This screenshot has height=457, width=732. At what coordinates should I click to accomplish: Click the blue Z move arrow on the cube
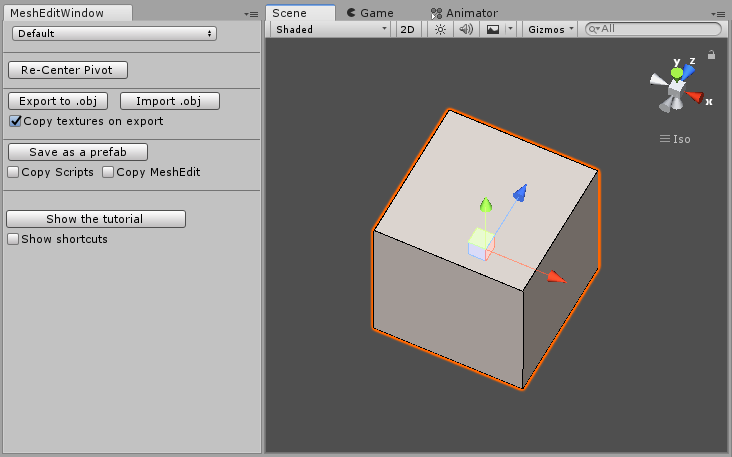point(520,192)
